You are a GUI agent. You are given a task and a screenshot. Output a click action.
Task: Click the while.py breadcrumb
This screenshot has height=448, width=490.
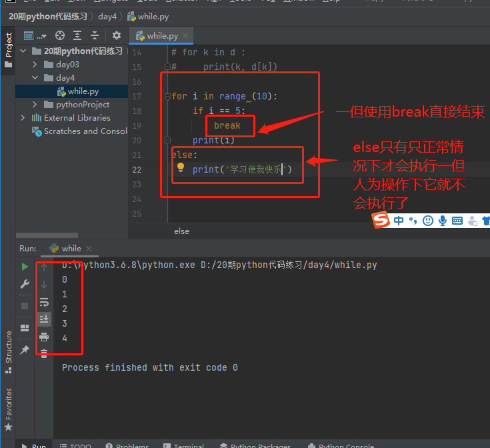[x=148, y=16]
